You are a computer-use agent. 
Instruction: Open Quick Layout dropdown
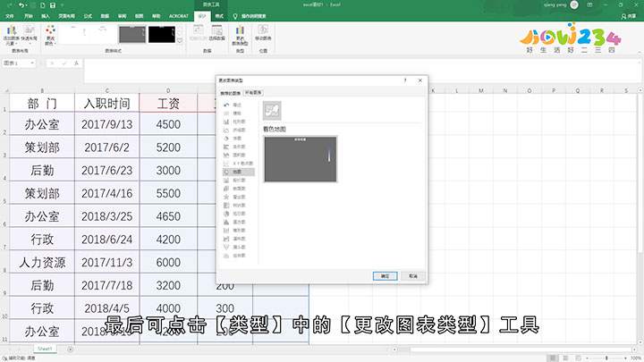[x=29, y=35]
